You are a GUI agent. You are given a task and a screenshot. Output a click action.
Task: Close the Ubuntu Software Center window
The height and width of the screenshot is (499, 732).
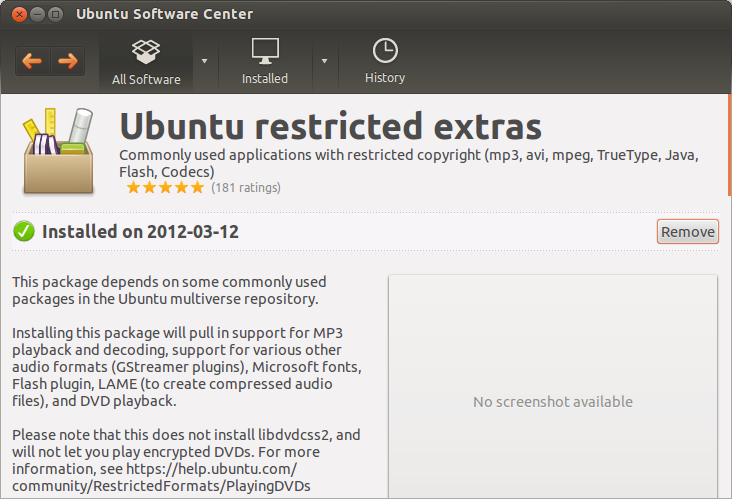(19, 14)
